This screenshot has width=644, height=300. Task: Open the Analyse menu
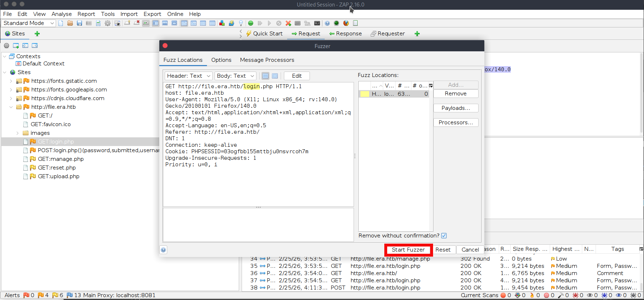(61, 14)
